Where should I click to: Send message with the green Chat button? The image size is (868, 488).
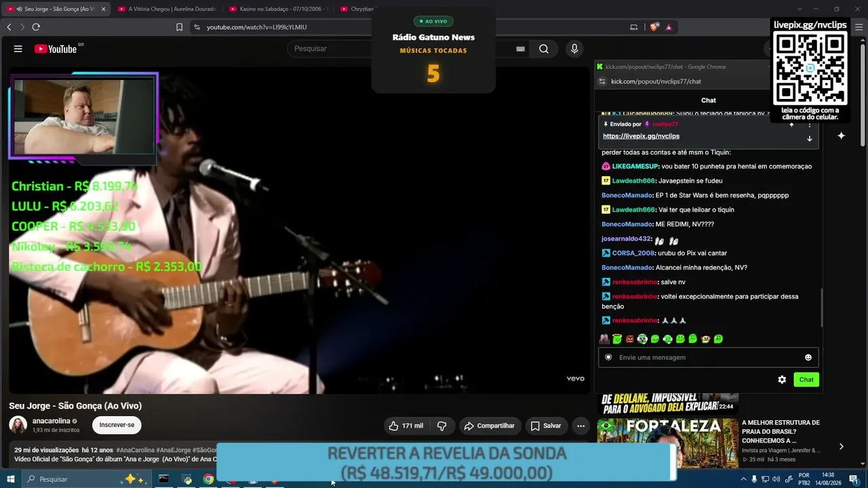[x=806, y=380]
